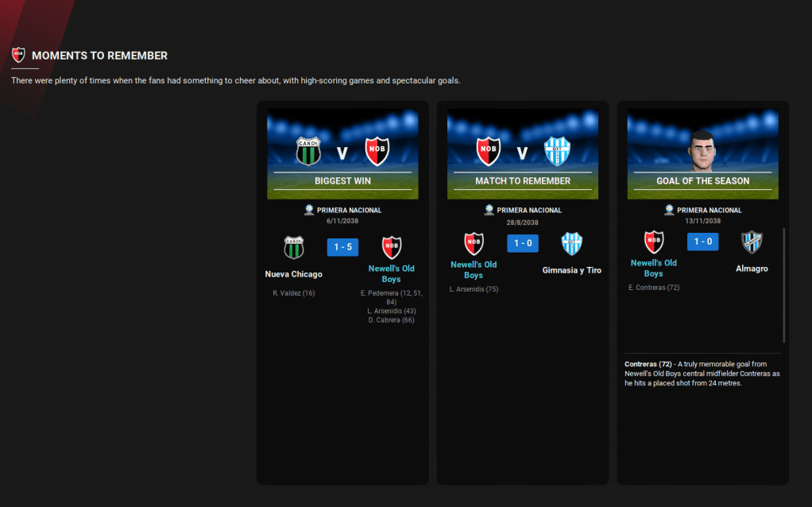Click scrollbar in Goal of the Season card
Screen dimensions: 812x507
[784, 285]
